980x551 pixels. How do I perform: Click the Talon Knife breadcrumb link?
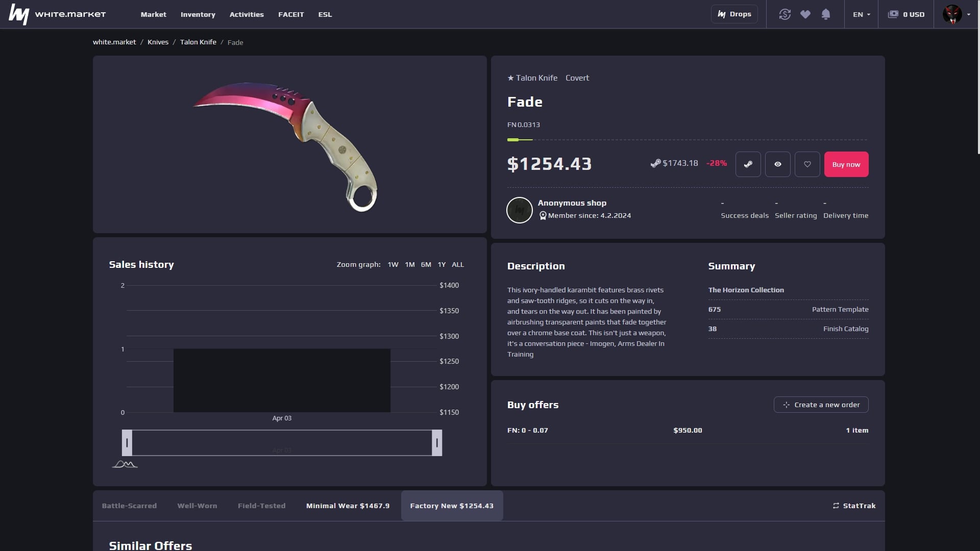coord(198,42)
